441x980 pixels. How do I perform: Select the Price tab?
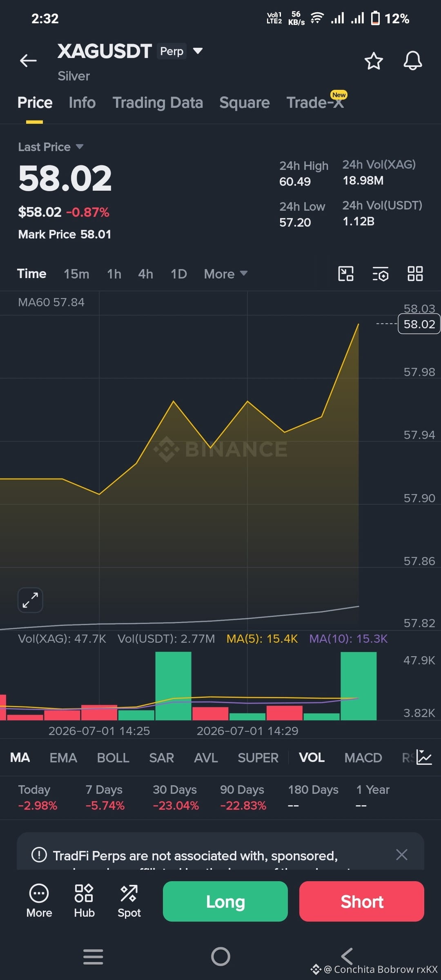point(35,102)
